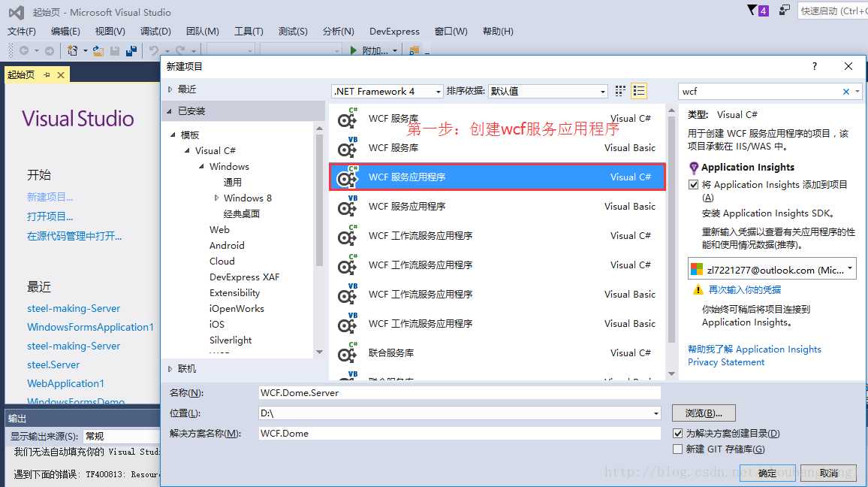Image resolution: width=868 pixels, height=487 pixels.
Task: Select WCF 服务库 Visual Basic template
Action: 496,148
